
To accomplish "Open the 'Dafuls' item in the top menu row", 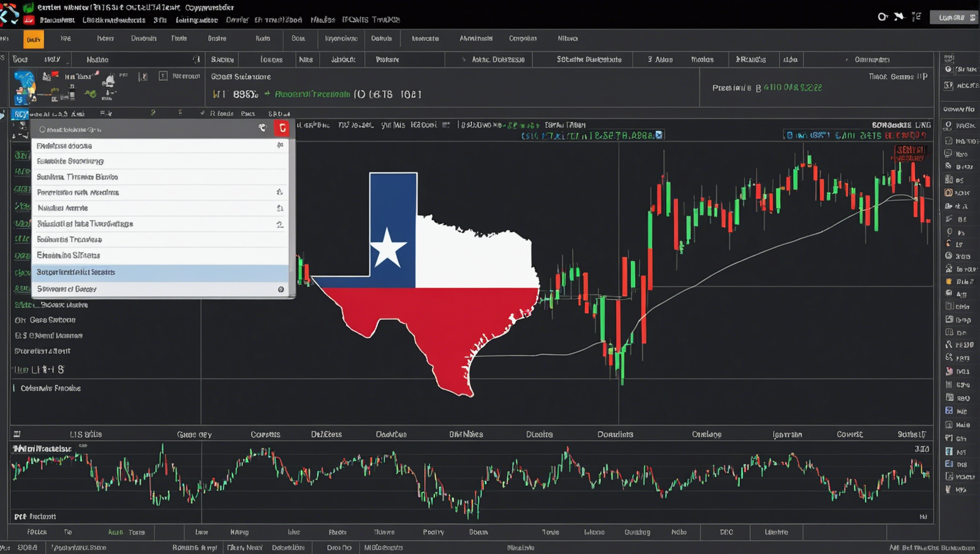I will tap(382, 39).
